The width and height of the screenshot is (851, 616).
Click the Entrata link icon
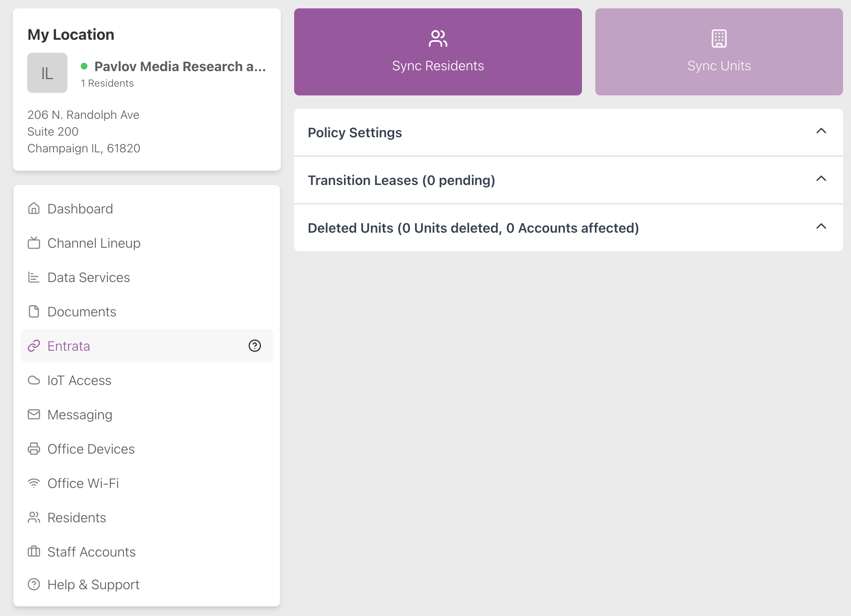click(x=34, y=346)
